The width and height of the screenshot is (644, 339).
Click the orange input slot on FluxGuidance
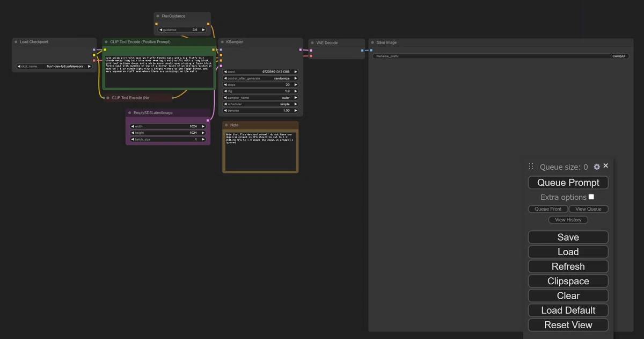pos(156,24)
